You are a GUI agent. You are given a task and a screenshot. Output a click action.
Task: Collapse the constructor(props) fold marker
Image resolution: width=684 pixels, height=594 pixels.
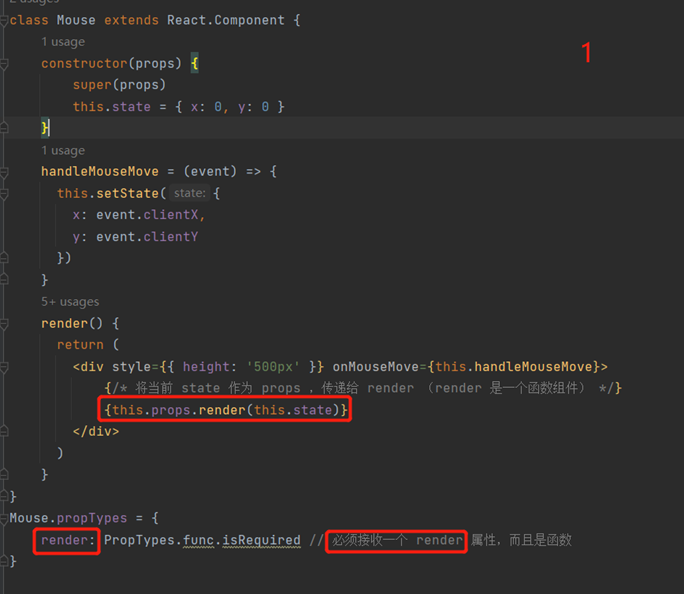(4, 65)
